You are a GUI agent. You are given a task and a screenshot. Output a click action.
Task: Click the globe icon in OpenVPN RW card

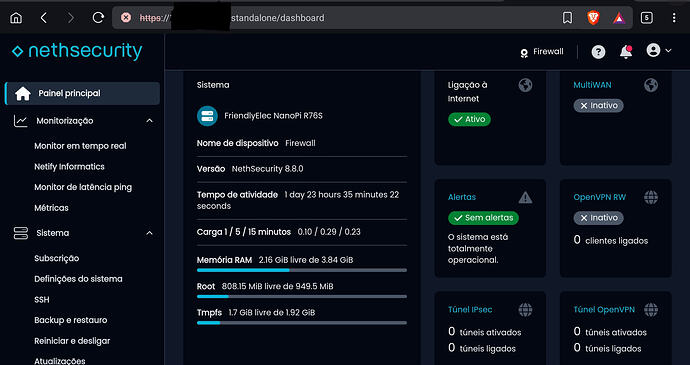[651, 197]
